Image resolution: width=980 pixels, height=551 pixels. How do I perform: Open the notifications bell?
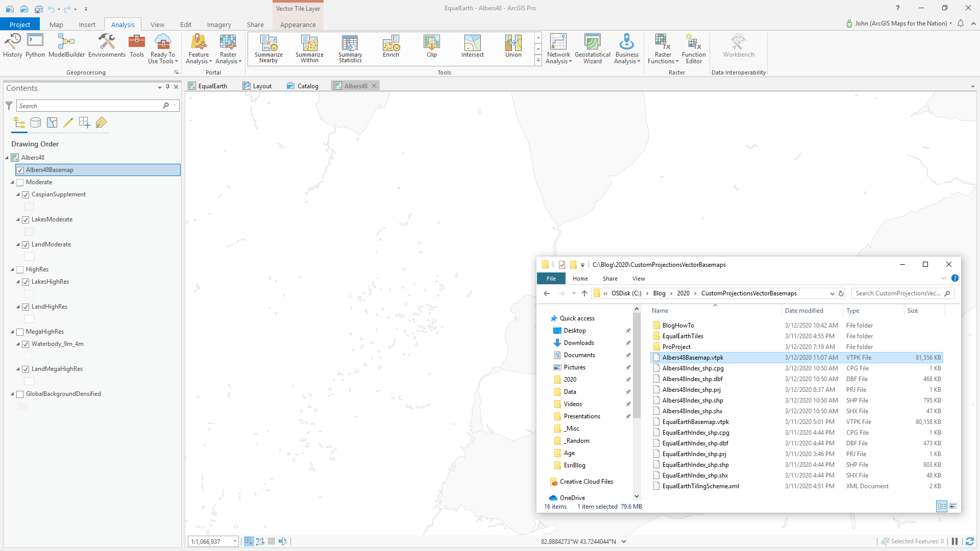(961, 23)
